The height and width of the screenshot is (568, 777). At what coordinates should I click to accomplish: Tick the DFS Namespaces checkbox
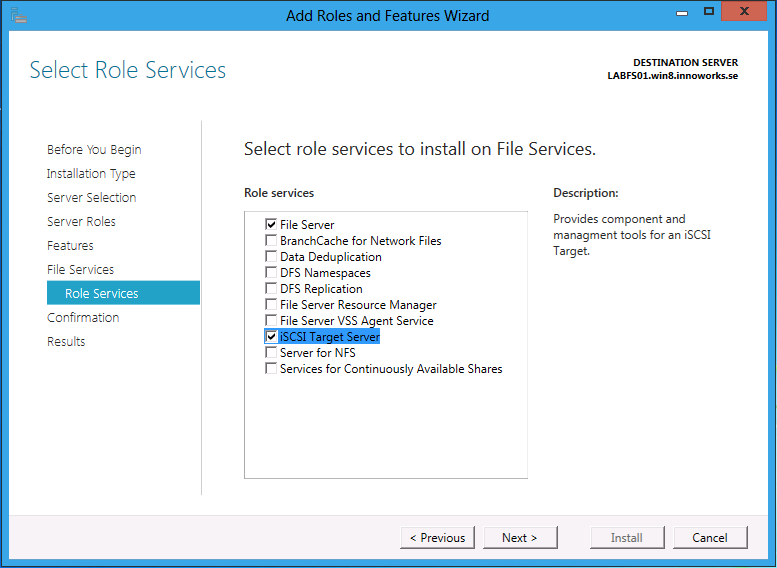271,273
